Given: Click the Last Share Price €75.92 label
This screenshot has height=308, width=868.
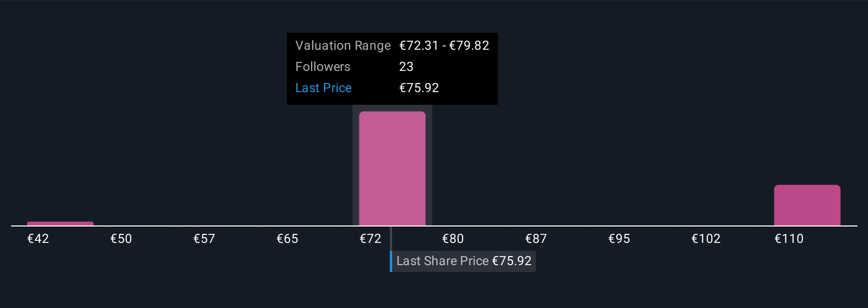Looking at the screenshot, I should [464, 261].
